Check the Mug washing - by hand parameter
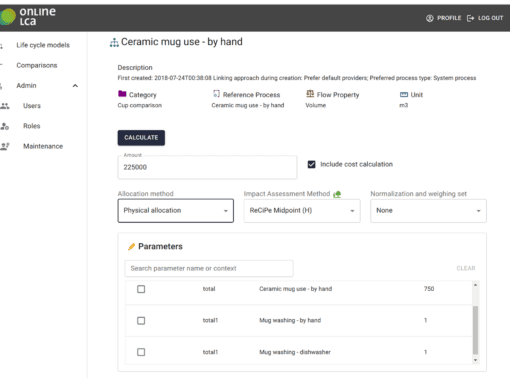This screenshot has height=382, width=510. tap(141, 321)
